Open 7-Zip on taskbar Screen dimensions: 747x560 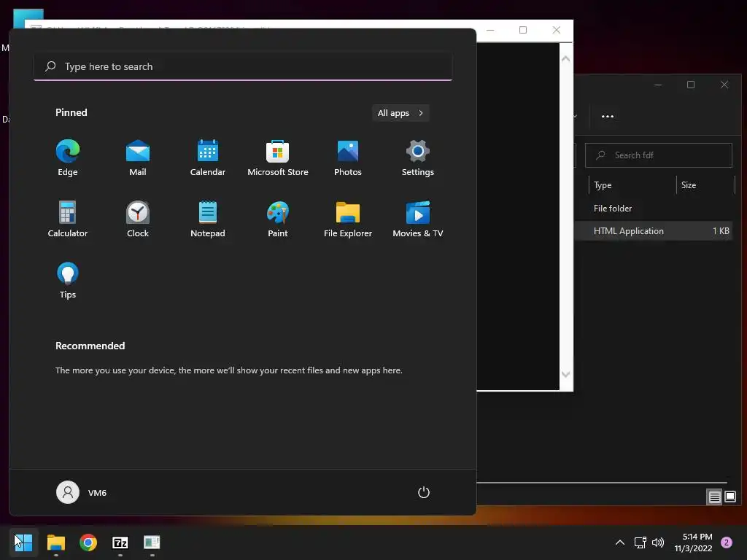click(x=120, y=542)
